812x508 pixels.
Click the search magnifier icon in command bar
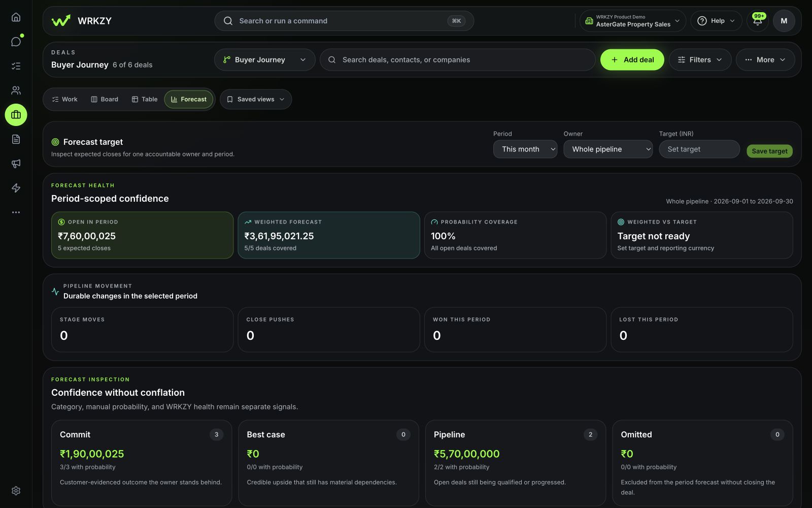(x=228, y=21)
